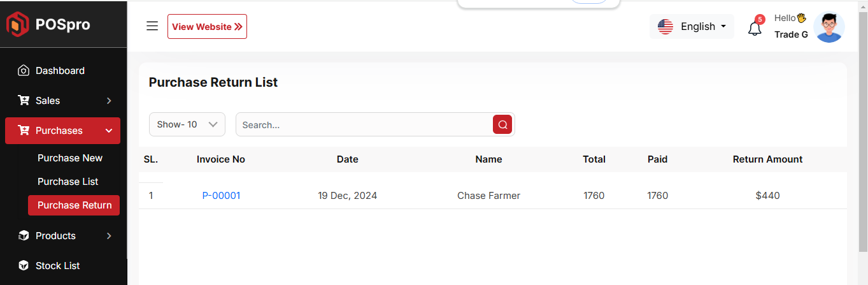Toggle the hamburger sidebar menu icon

pos(152,26)
